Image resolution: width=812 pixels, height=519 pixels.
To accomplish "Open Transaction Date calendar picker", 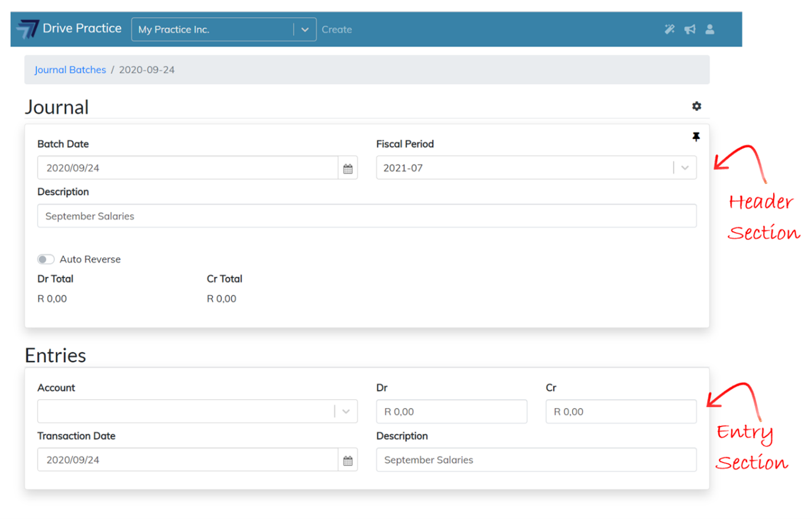I will (x=348, y=460).
